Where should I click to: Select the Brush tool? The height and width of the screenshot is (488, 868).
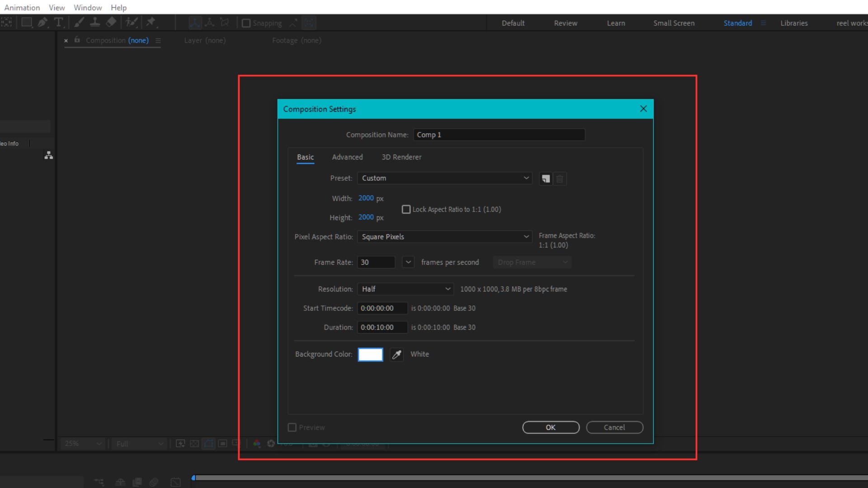(79, 22)
